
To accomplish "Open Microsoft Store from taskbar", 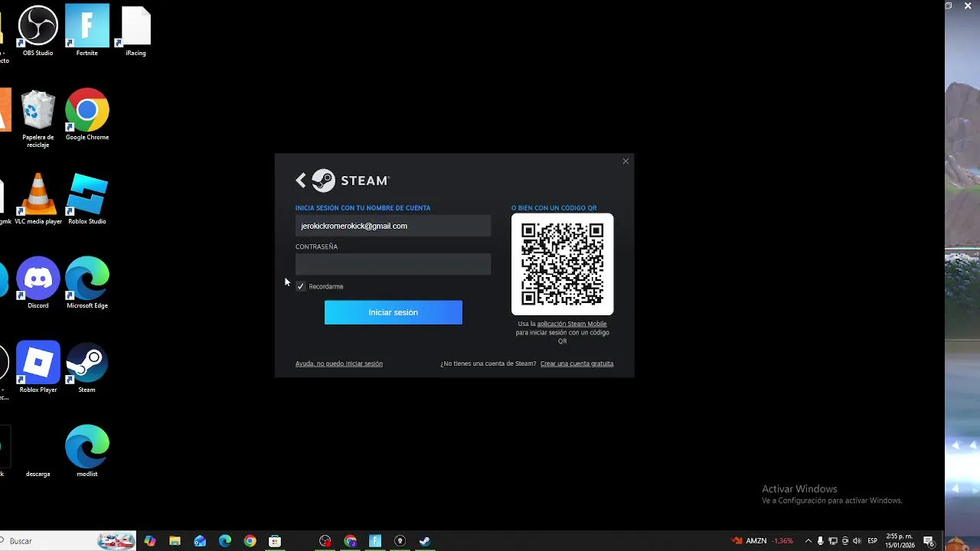I will tap(275, 541).
